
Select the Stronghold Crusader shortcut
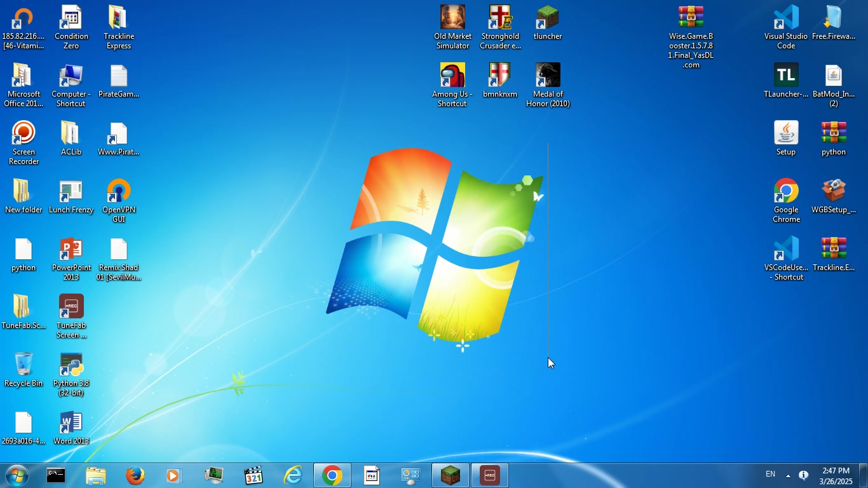501,28
